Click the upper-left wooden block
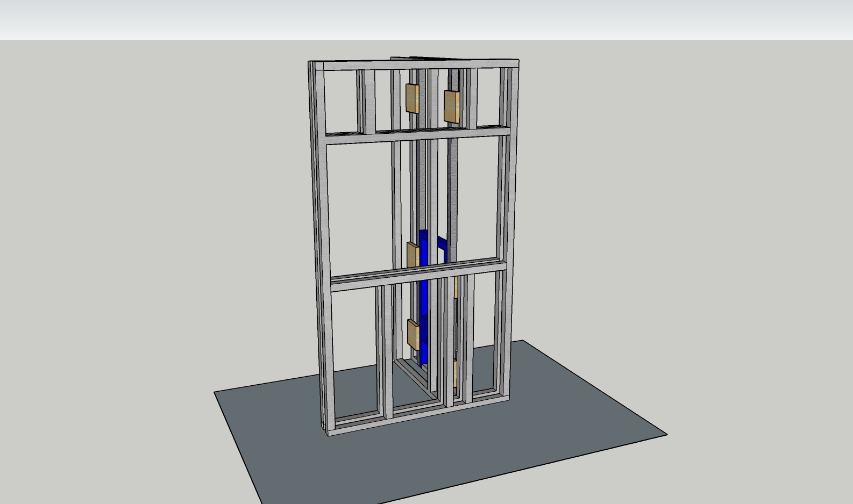 pyautogui.click(x=413, y=98)
